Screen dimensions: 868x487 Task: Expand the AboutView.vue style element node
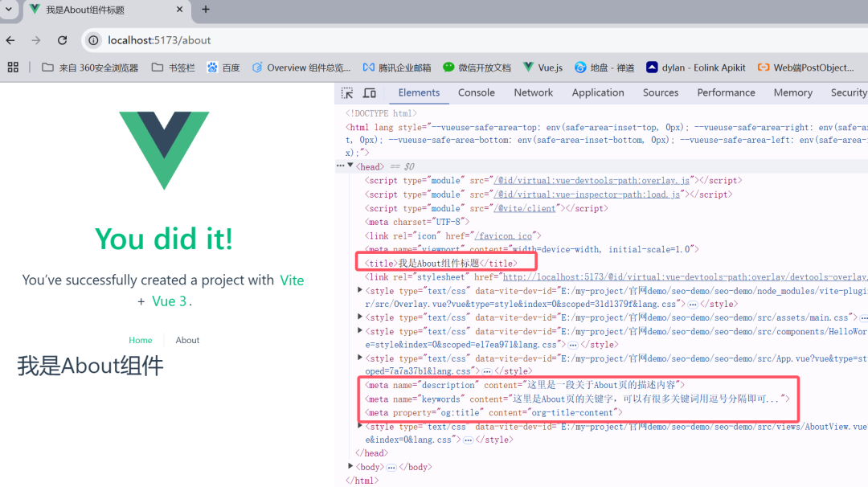360,426
